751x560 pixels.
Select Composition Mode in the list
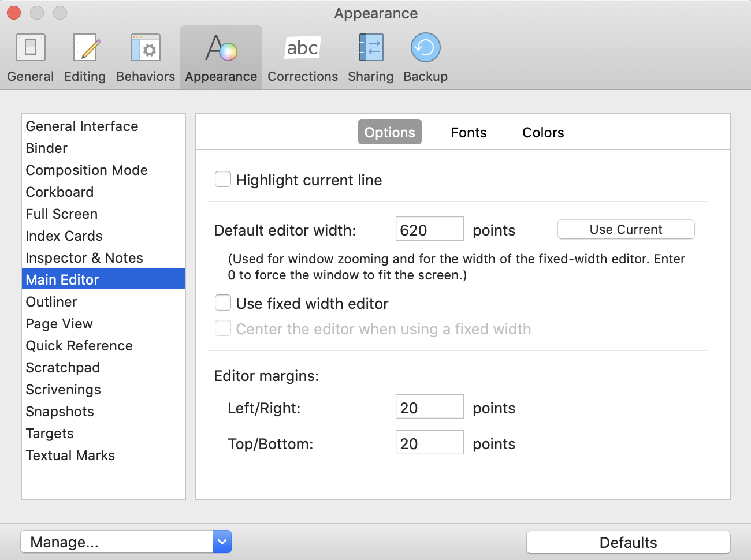pyautogui.click(x=103, y=170)
